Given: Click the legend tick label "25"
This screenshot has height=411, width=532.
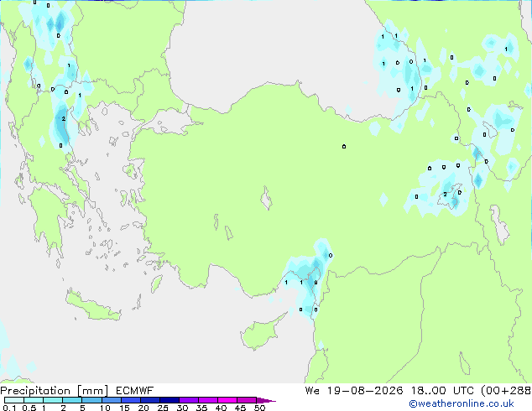Looking at the screenshot, I should [163, 408].
